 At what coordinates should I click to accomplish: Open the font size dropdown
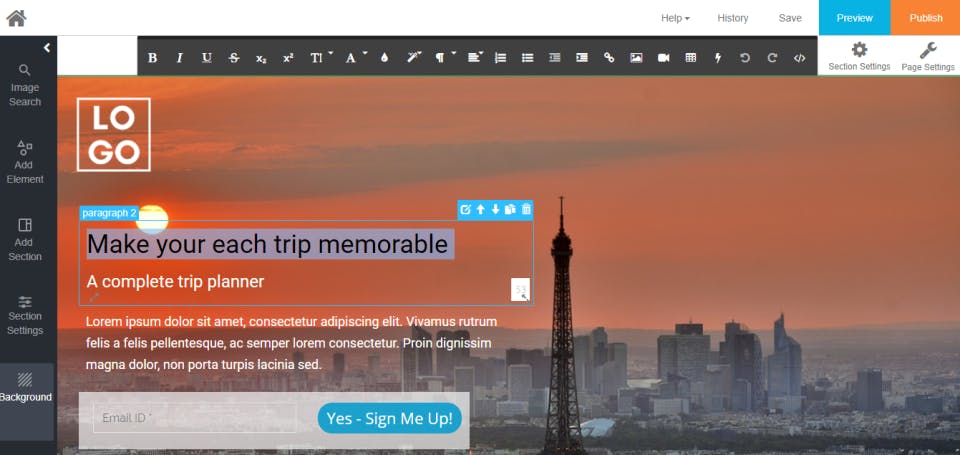319,58
